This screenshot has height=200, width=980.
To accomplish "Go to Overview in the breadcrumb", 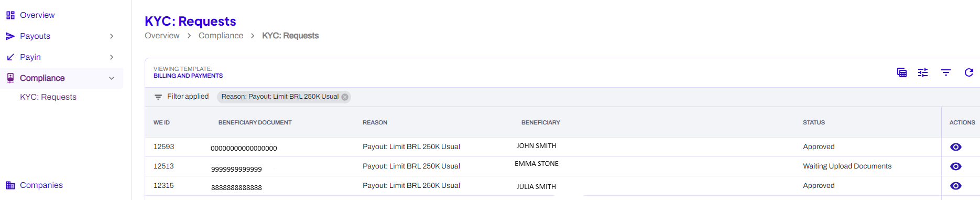I will pos(162,36).
